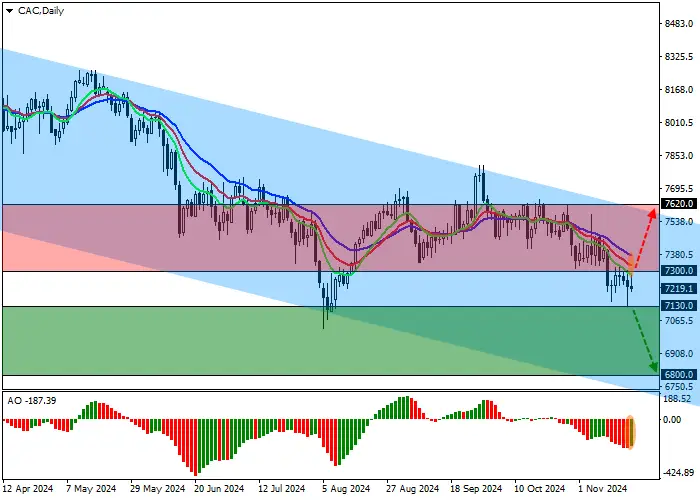Click the 18 Sep 2024 date label

[476, 489]
